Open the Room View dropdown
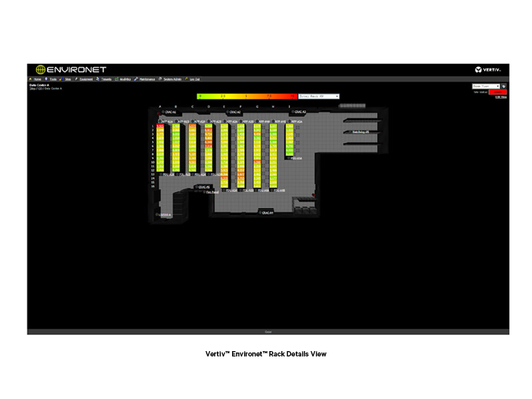 [485, 86]
